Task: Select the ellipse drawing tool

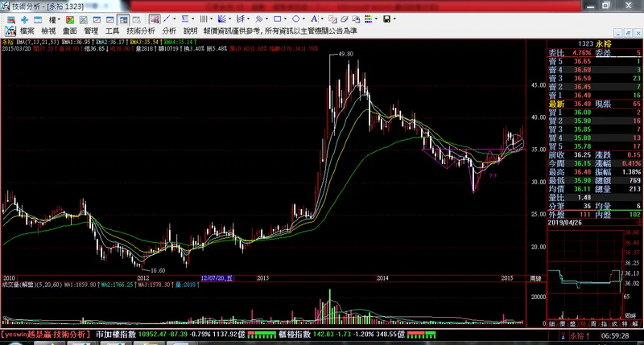Action: [295, 18]
